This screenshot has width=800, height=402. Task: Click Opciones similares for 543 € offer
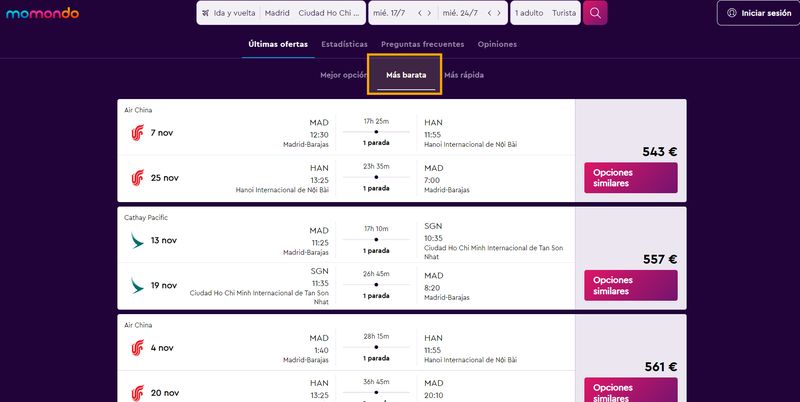[631, 178]
